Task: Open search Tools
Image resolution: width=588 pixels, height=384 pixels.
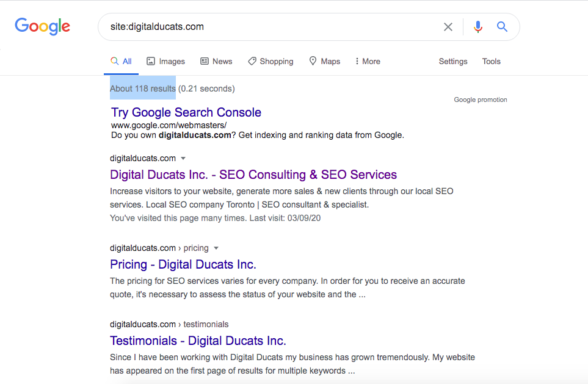Action: pos(492,61)
